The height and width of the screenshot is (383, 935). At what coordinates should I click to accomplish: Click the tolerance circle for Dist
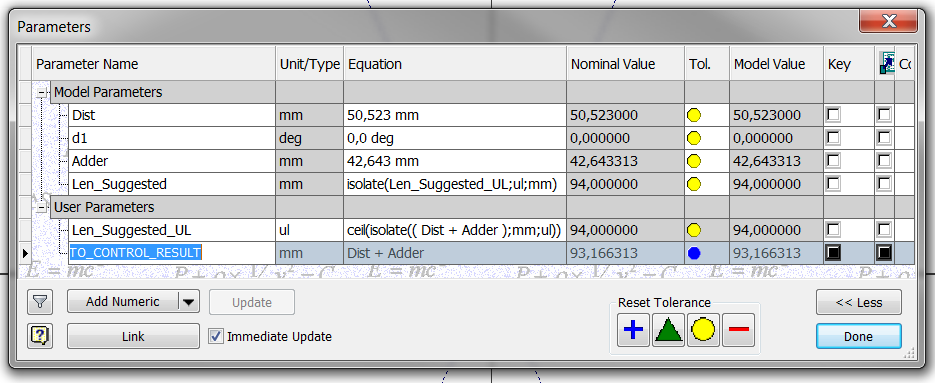pos(693,115)
